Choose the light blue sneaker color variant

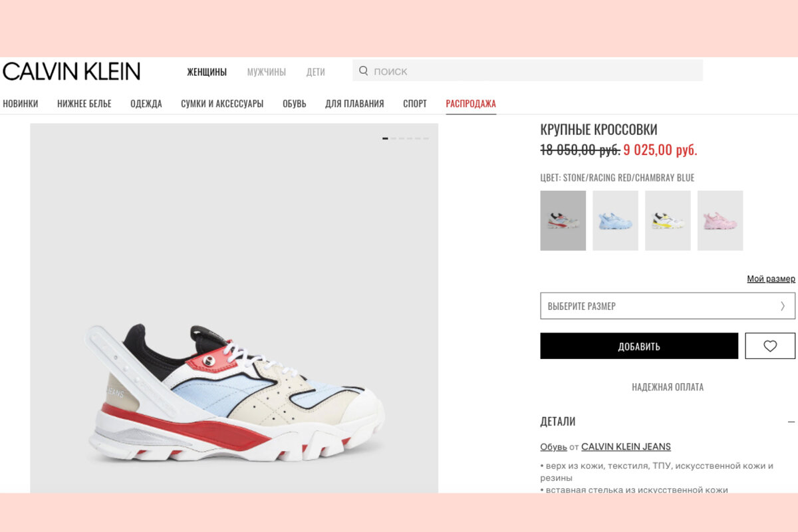click(615, 221)
